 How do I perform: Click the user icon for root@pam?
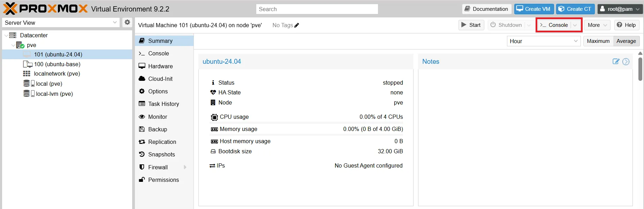602,9
